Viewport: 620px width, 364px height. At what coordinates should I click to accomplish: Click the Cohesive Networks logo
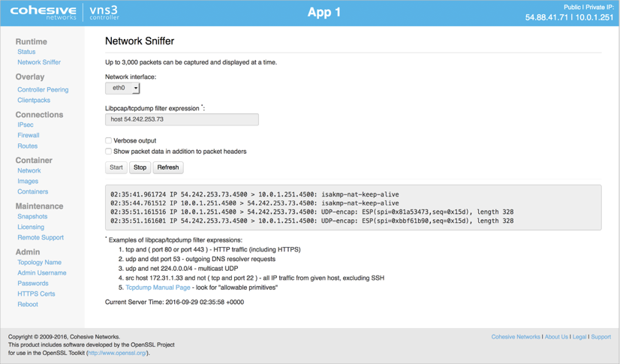43,12
